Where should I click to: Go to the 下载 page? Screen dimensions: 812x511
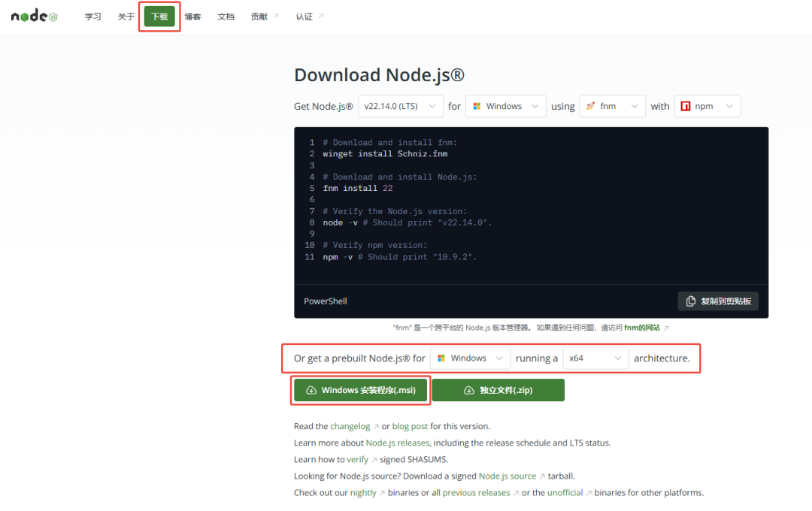tap(159, 17)
